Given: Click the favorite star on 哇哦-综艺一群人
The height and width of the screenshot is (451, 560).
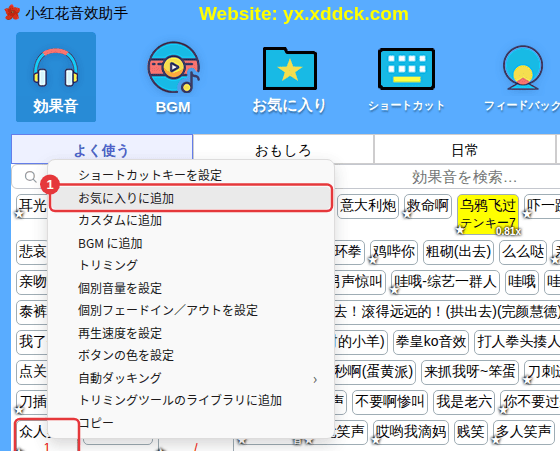Looking at the screenshot, I should point(394,291).
